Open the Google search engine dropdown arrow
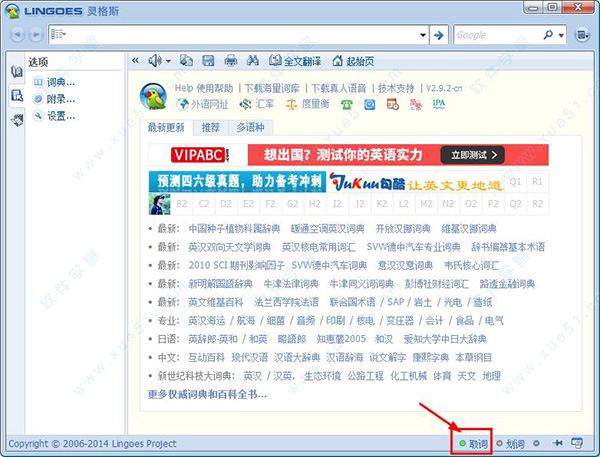 [561, 35]
